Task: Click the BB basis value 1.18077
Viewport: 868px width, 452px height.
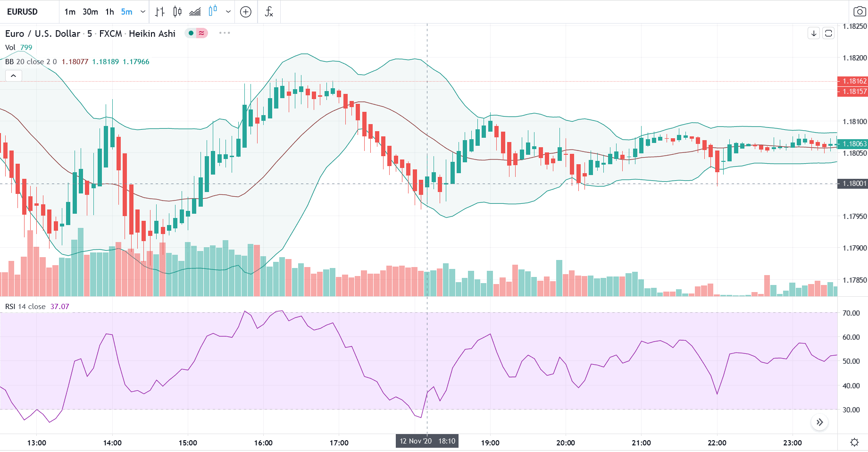Action: pos(75,62)
